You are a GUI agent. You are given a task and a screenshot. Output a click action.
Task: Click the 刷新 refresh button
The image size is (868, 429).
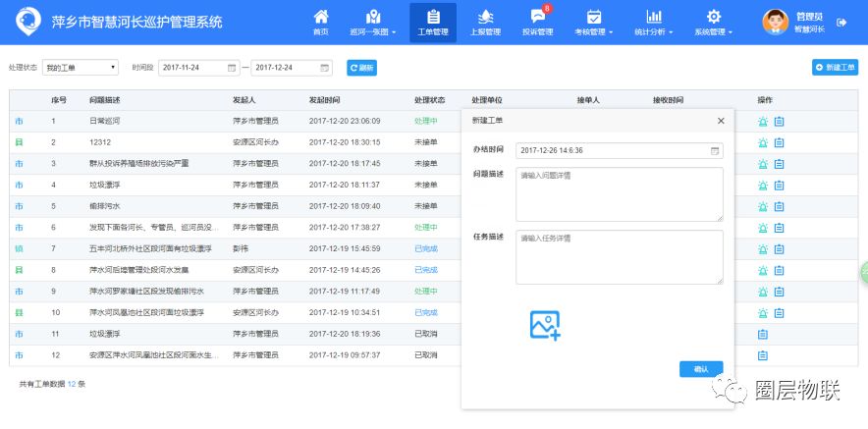pos(361,68)
